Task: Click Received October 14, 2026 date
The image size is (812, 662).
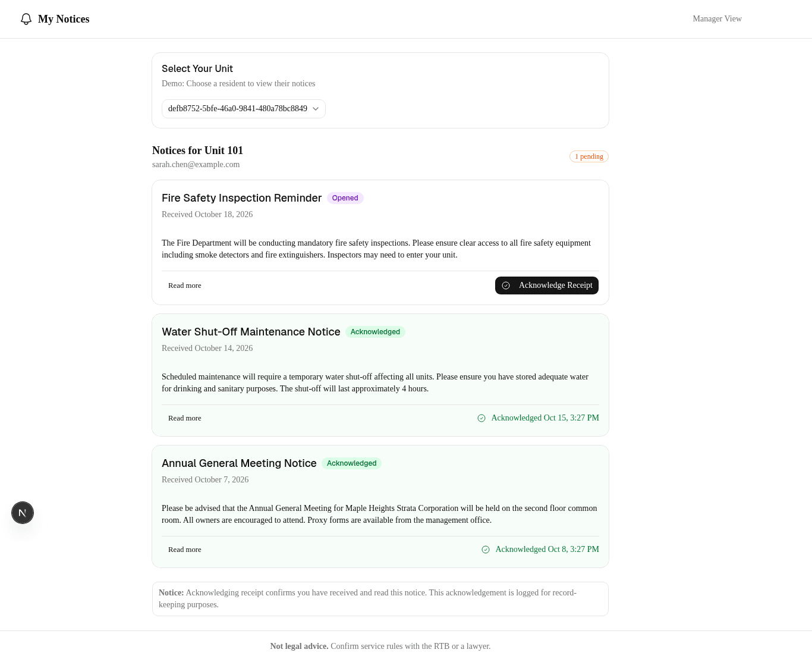Action: click(x=207, y=349)
